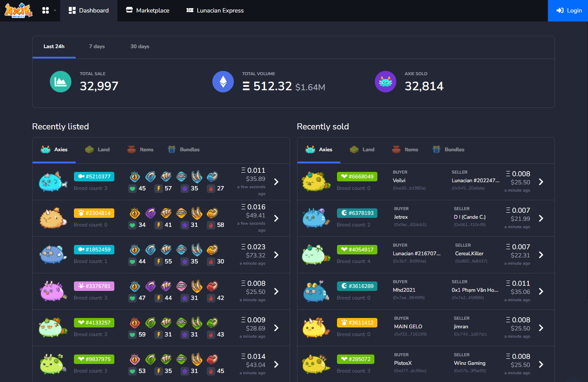The width and height of the screenshot is (588, 382).
Task: Open the Dashboard nav item
Action: click(89, 10)
